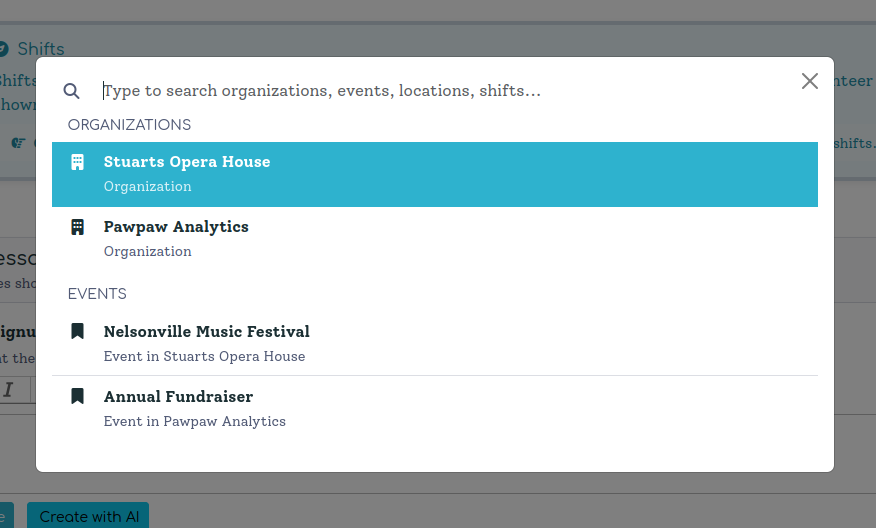Click building icon beside Pawpaw Analytics
The height and width of the screenshot is (528, 876).
click(x=78, y=227)
